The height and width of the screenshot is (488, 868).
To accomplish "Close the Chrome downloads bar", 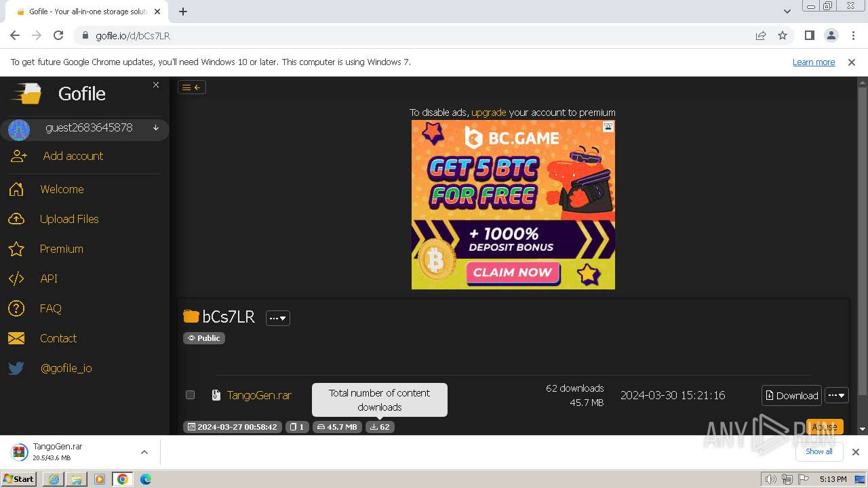I will (856, 452).
